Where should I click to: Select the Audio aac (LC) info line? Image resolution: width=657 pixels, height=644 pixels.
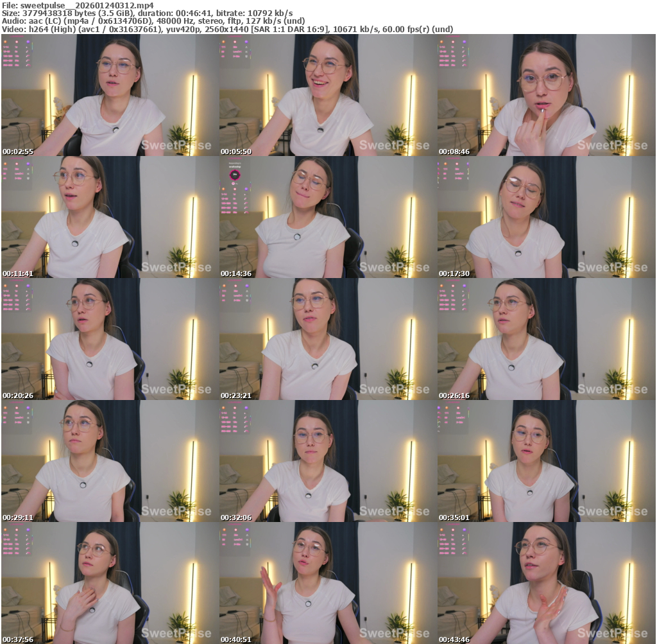pyautogui.click(x=153, y=21)
